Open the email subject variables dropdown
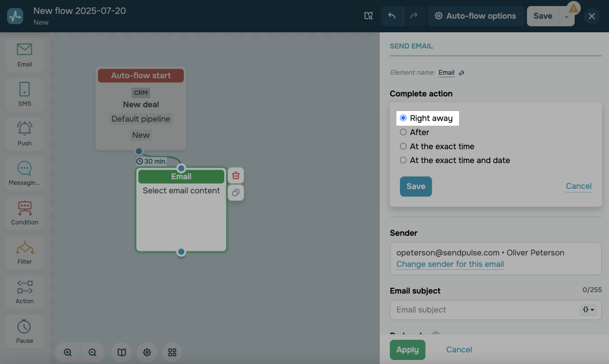 point(588,309)
